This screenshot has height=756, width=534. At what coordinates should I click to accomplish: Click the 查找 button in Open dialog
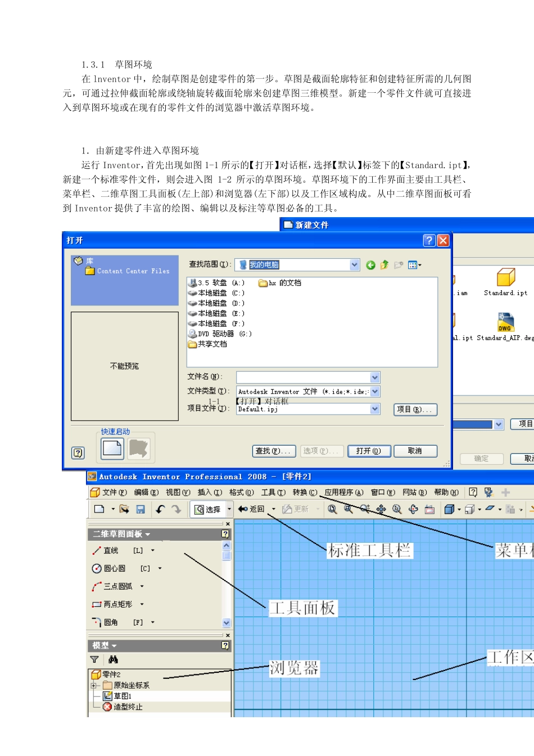(273, 451)
